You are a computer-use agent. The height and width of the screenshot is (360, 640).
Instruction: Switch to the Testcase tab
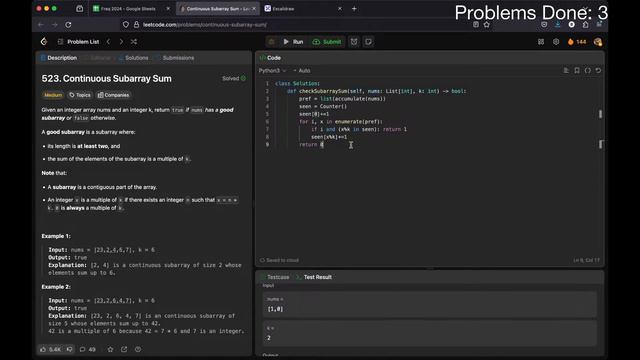click(x=275, y=277)
